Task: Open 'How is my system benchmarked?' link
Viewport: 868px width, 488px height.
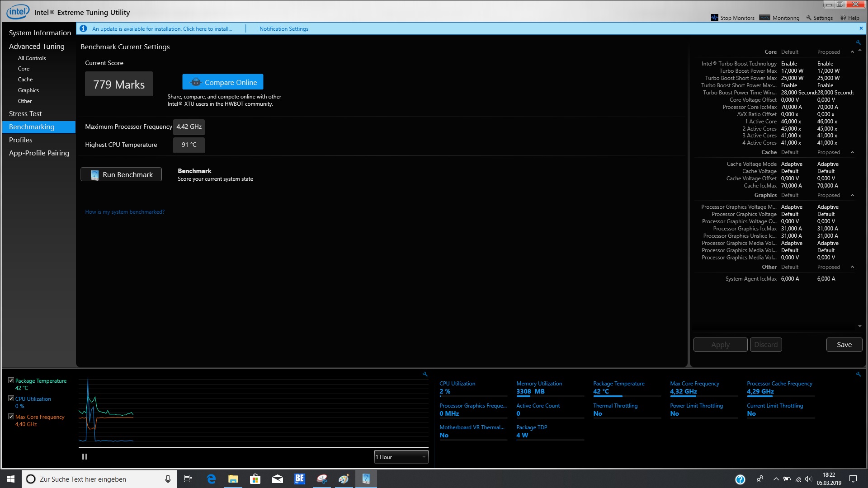Action: click(125, 212)
